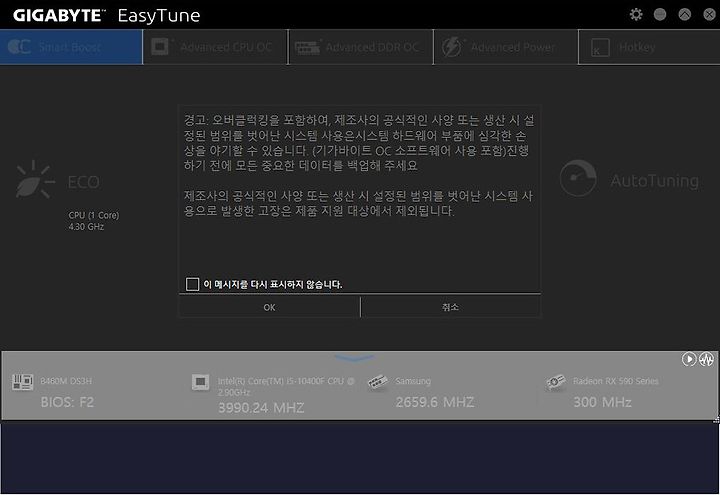Click the resize grip at info panel corner

coord(716,419)
